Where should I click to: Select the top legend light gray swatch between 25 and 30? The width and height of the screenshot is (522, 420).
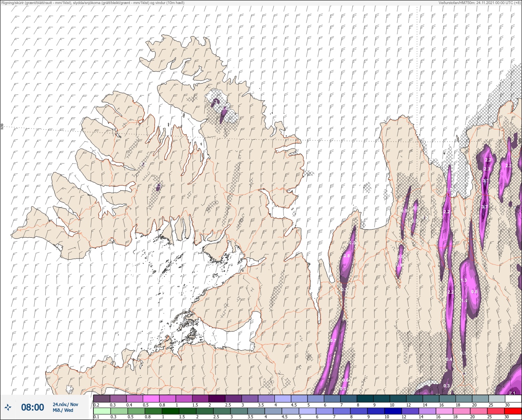point(497,398)
